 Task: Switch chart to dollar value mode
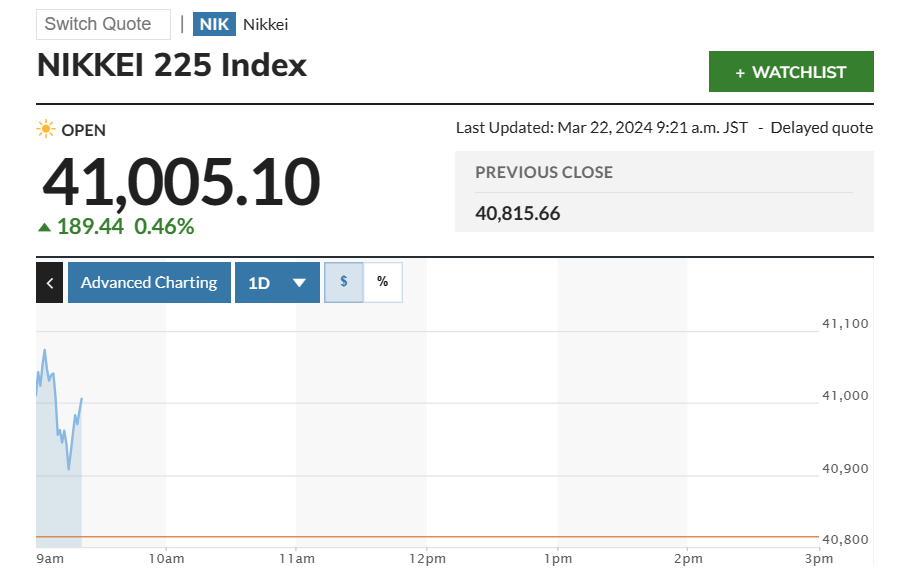[x=344, y=282]
